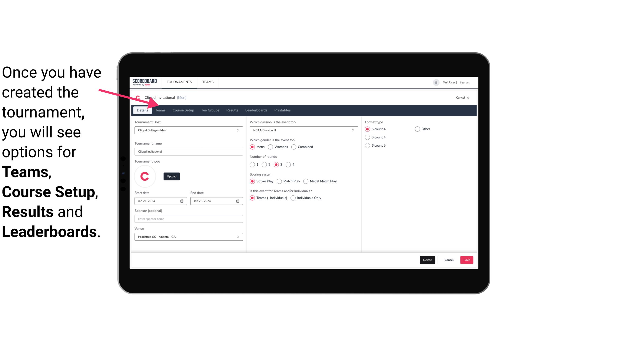Select 2 rounds radio button
Screen dimensions: 644x346
(265, 164)
